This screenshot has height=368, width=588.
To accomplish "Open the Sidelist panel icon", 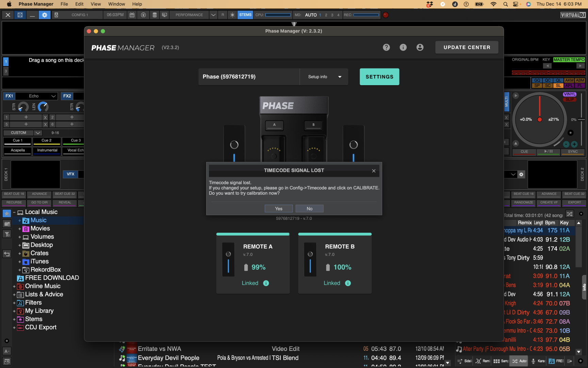I will point(464,361).
